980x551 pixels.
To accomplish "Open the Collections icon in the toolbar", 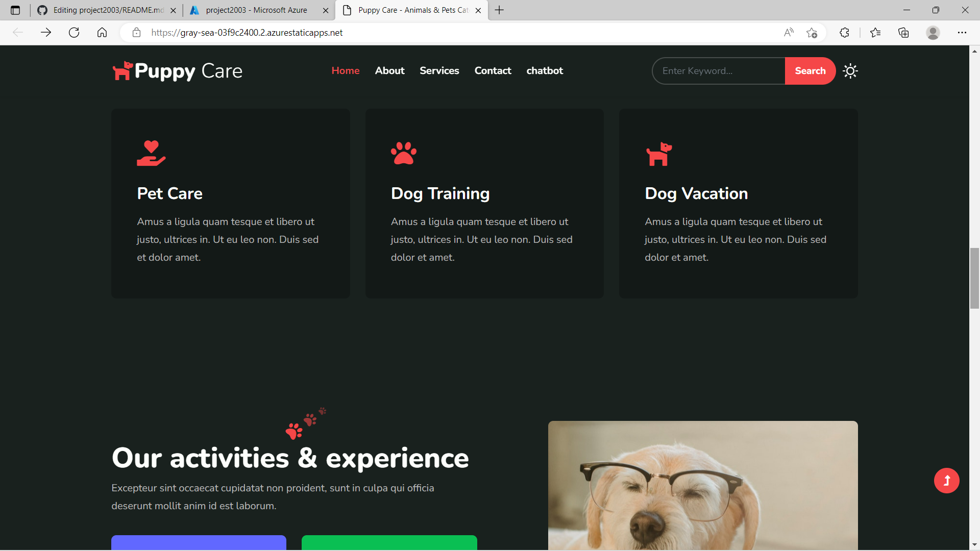I will (904, 32).
